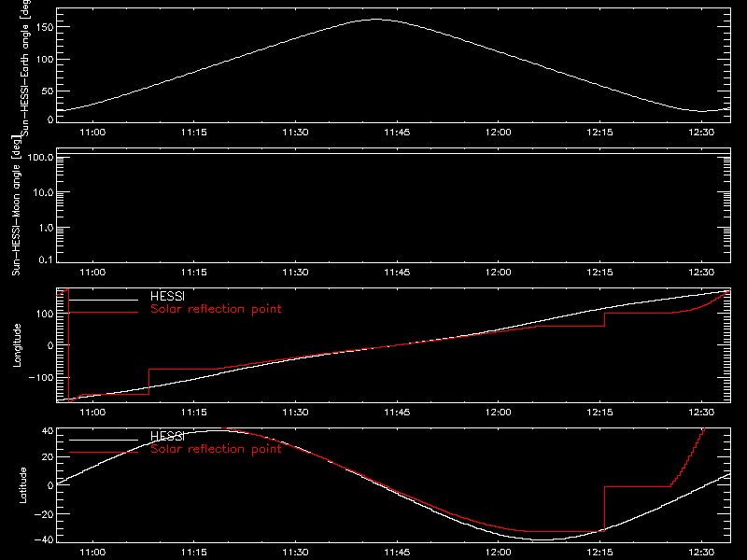Screen dimensions: 747x560
Task: Click the 150 tick on Earth angle axis
Action: coord(45,27)
